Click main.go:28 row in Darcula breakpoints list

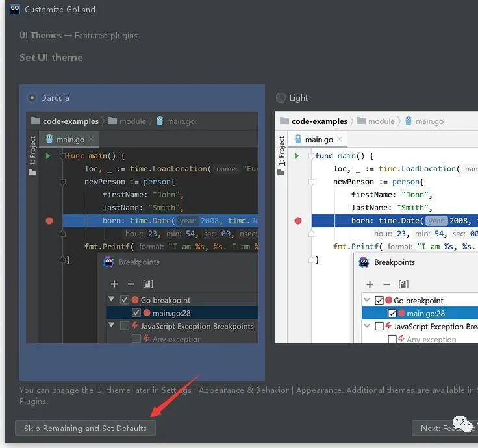click(x=182, y=313)
